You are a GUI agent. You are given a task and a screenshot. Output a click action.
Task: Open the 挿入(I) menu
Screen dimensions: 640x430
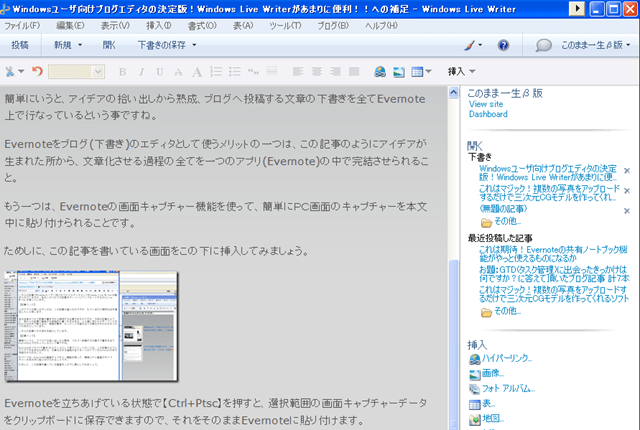click(x=159, y=26)
